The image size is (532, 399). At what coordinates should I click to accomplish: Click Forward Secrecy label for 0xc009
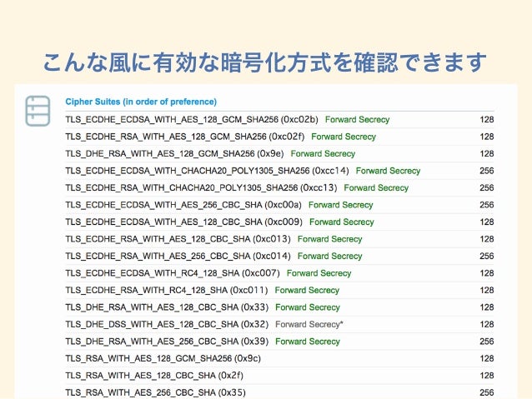[x=342, y=222]
